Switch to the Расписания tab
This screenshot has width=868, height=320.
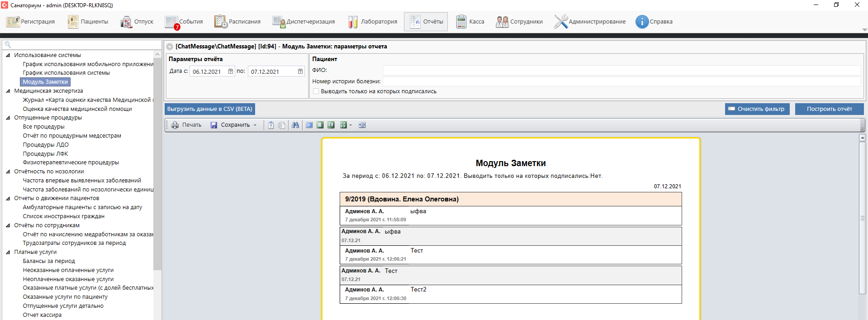[x=237, y=22]
